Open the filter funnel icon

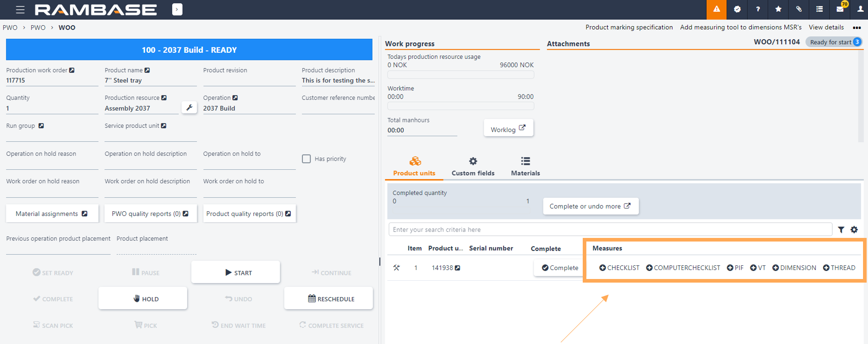(841, 230)
